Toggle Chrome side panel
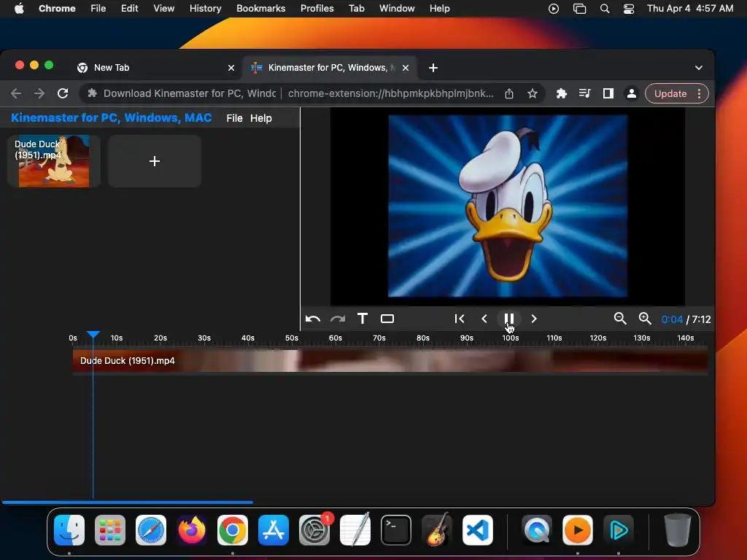 [x=608, y=93]
